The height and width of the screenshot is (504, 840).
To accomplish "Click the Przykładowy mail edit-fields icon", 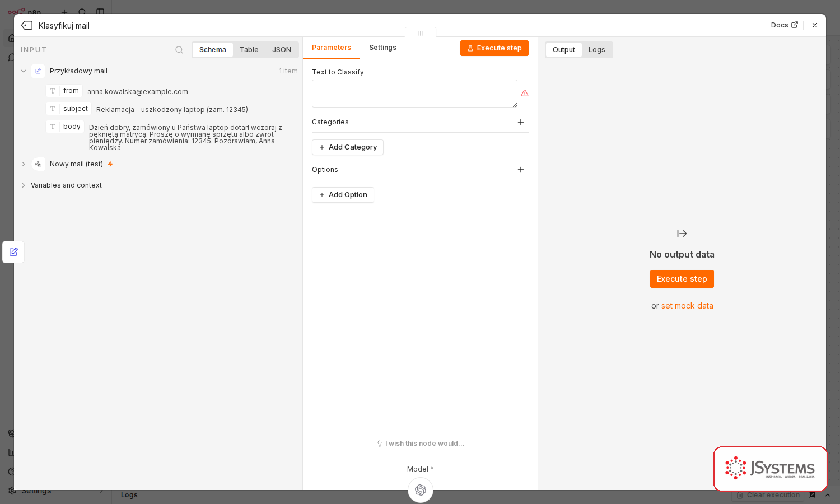I will pyautogui.click(x=38, y=71).
